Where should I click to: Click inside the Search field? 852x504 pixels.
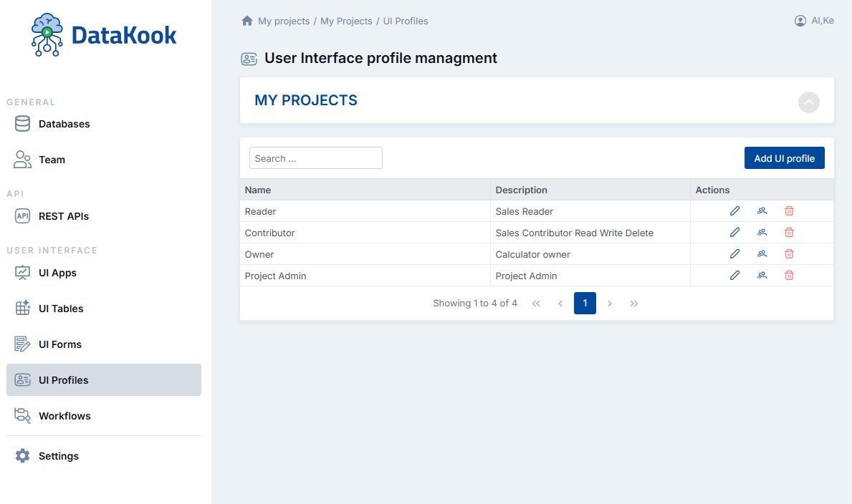point(315,157)
